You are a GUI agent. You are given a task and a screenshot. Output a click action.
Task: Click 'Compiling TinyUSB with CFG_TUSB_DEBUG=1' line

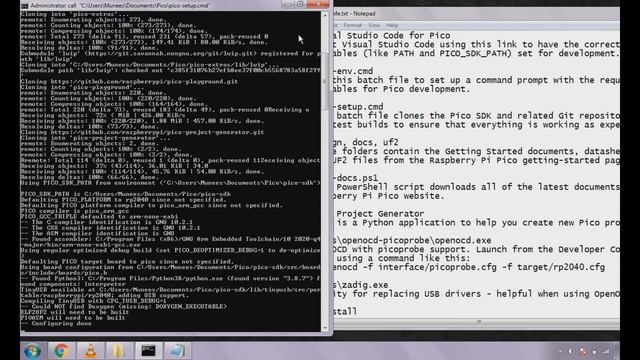pos(93,300)
